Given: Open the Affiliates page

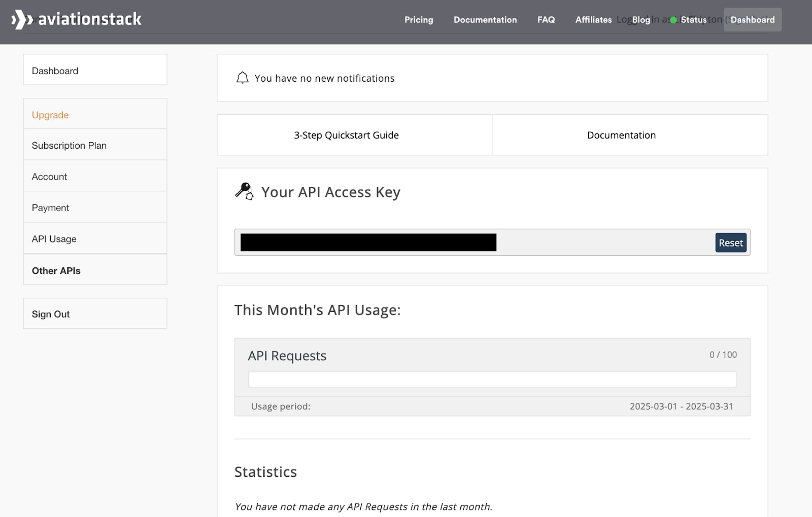Looking at the screenshot, I should pyautogui.click(x=593, y=20).
